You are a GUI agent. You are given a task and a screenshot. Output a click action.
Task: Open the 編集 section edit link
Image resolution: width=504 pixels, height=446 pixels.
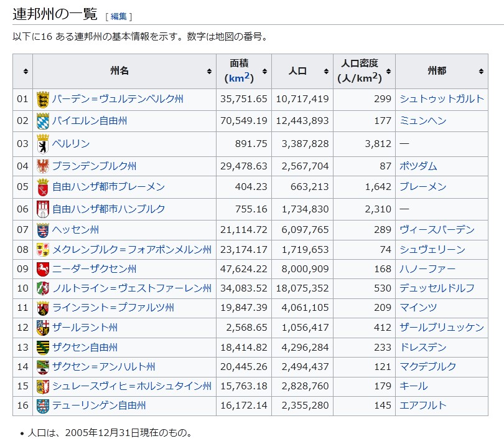tap(118, 16)
